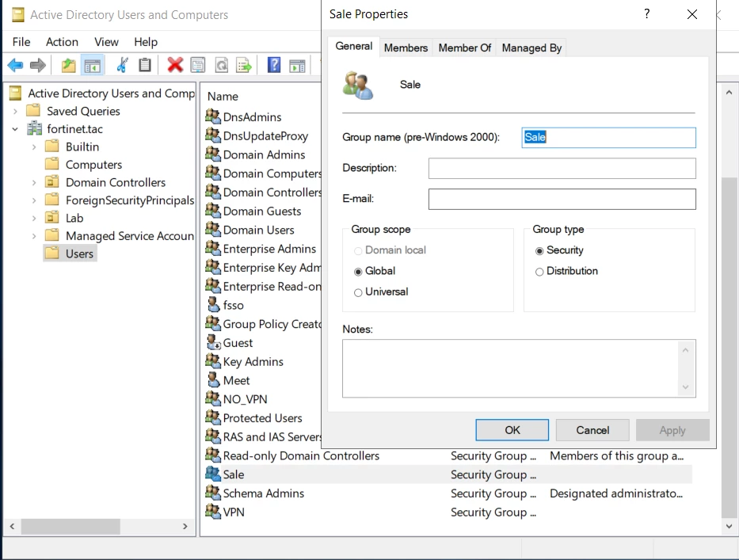Click the Group name pre-Windows 2000 field
The width and height of the screenshot is (739, 560).
click(608, 137)
